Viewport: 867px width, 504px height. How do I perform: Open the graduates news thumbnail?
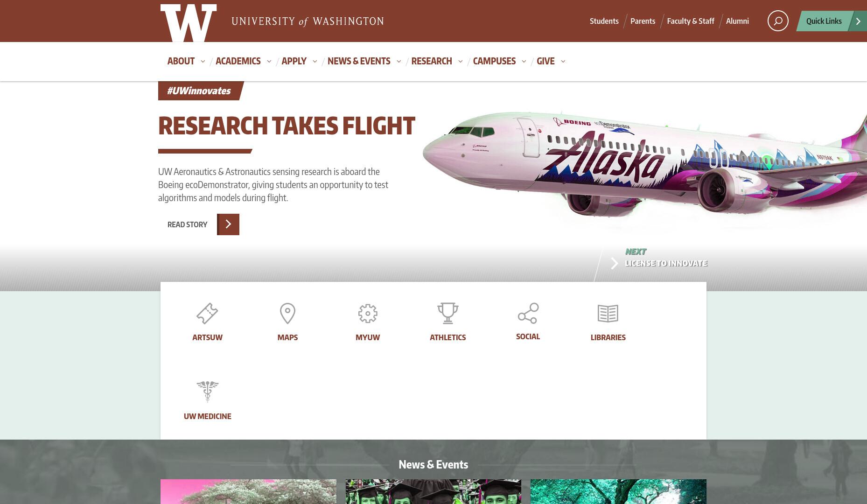click(x=433, y=491)
